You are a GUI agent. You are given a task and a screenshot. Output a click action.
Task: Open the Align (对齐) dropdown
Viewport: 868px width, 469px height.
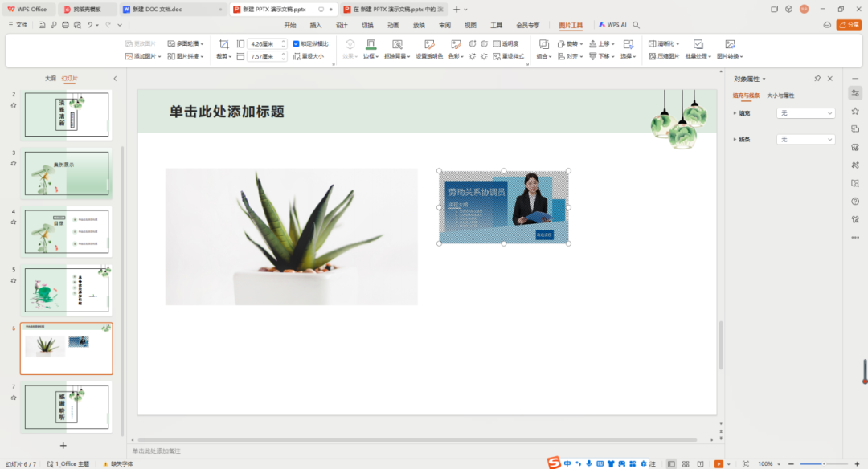(x=570, y=56)
